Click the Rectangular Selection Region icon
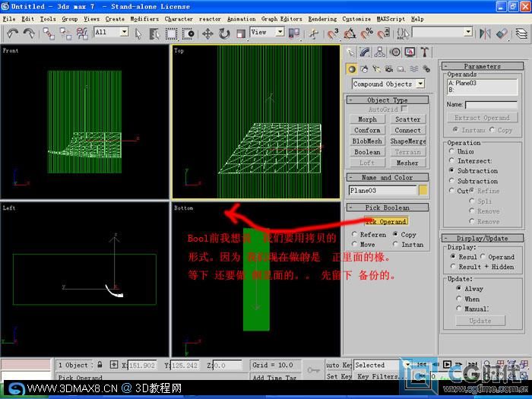The width and height of the screenshot is (532, 399). (x=171, y=33)
